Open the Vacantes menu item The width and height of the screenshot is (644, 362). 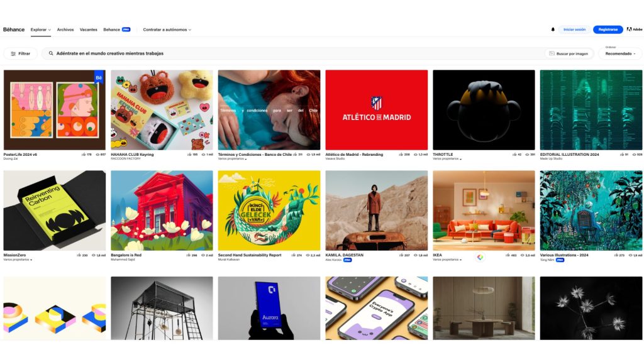88,30
